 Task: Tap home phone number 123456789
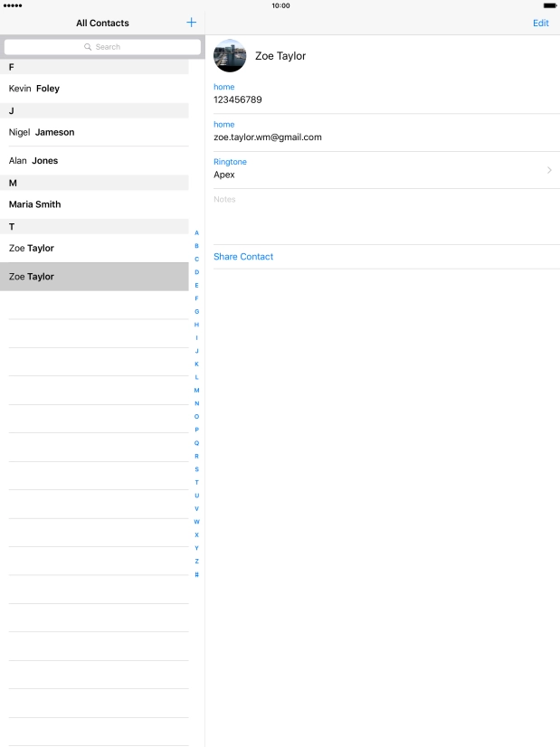click(x=238, y=99)
